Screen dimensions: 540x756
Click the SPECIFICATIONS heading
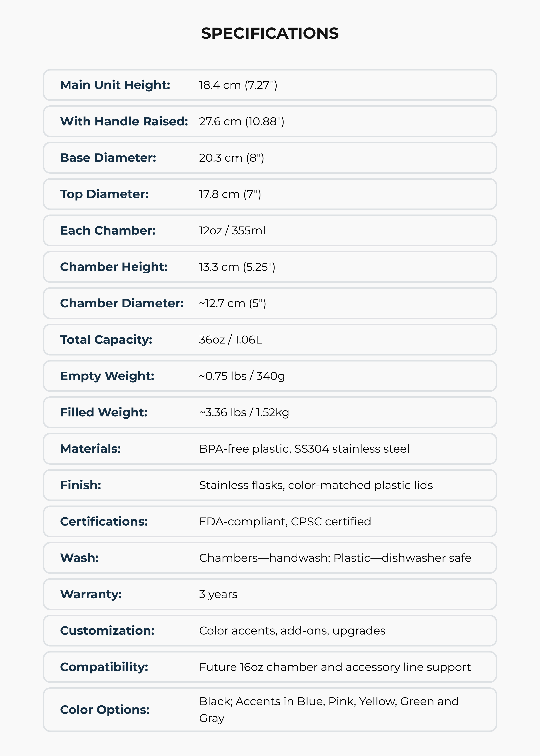point(270,34)
